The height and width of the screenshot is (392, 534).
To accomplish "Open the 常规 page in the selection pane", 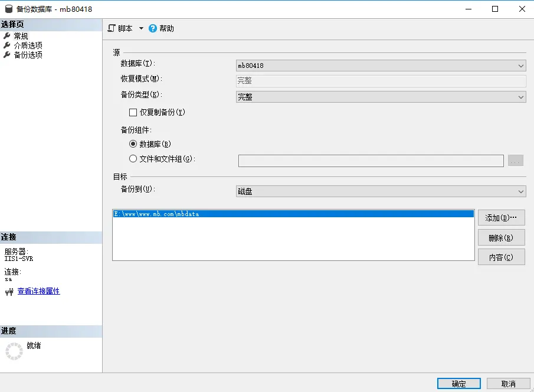I will point(21,36).
